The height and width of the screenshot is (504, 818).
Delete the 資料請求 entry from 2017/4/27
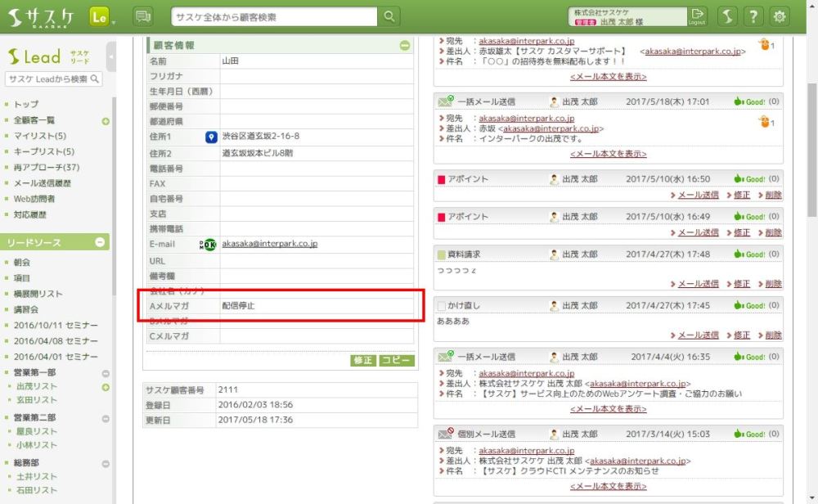(x=773, y=284)
